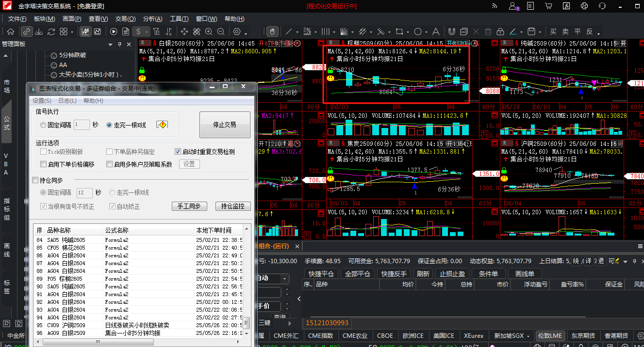This screenshot has width=644, height=347.
Task: Click the funnel filter icon
Action: [156, 32]
